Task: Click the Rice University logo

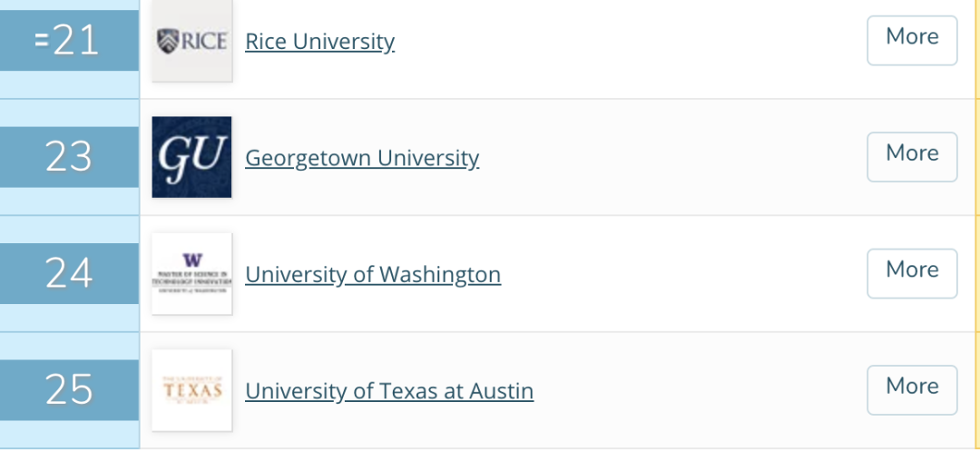Action: pos(191,41)
